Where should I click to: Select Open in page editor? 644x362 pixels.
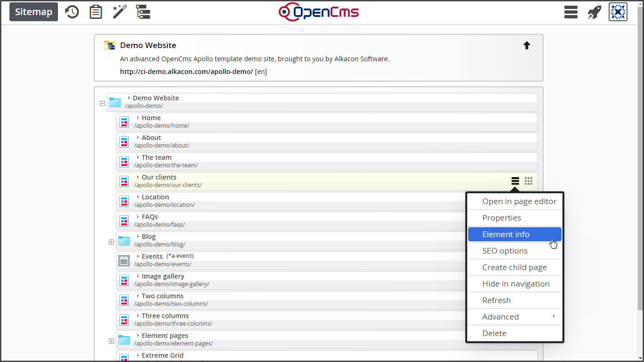pyautogui.click(x=515, y=201)
